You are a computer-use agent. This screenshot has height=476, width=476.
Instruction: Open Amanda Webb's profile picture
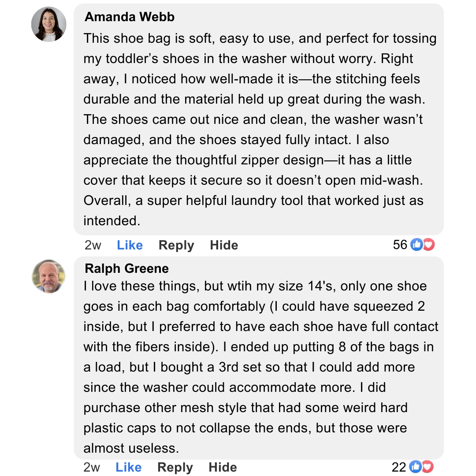coord(49,24)
